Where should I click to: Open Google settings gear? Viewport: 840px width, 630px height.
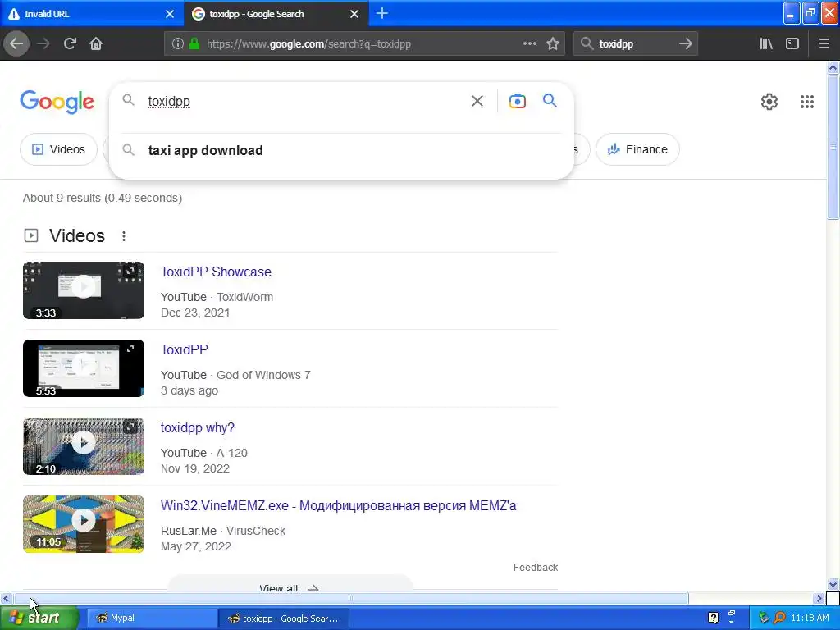tap(769, 101)
